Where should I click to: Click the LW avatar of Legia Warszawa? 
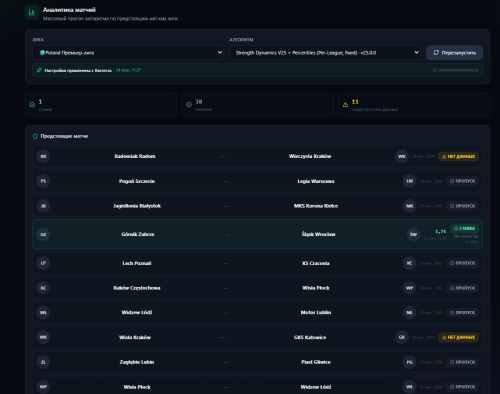click(x=409, y=181)
